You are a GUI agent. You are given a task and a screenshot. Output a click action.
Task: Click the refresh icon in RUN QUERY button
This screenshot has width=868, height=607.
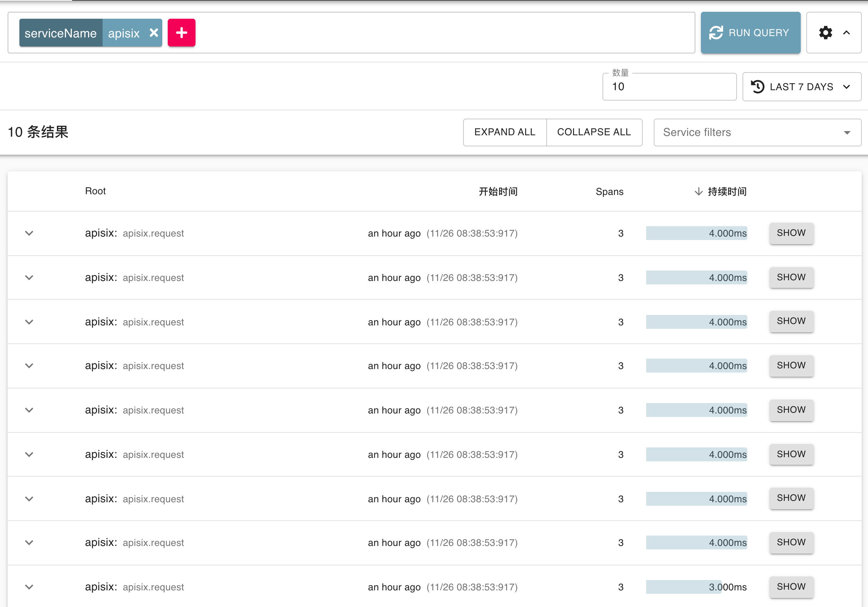pos(717,33)
